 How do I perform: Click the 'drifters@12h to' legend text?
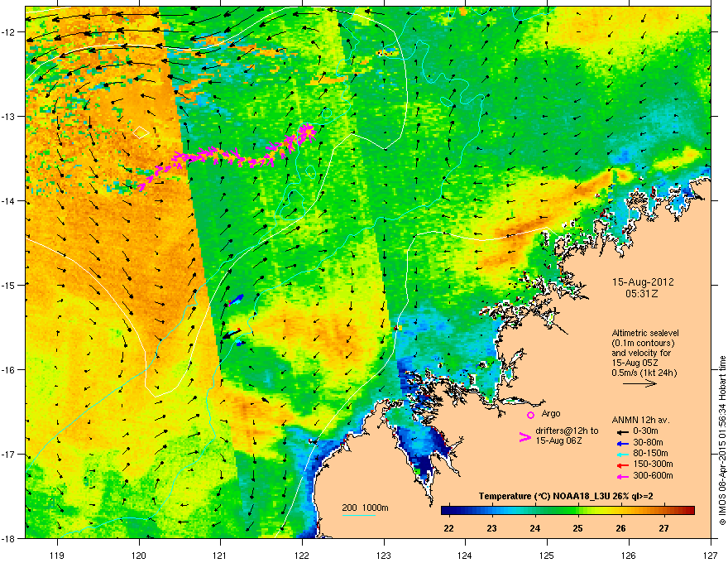point(567,431)
